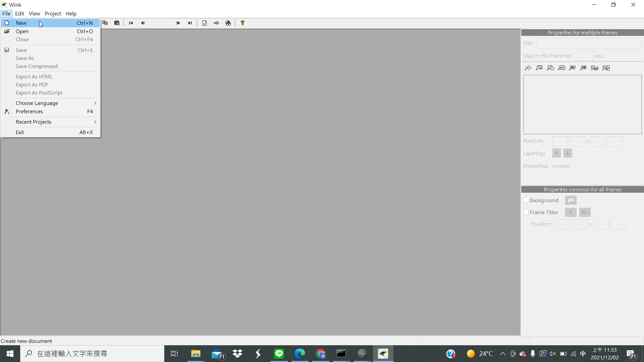644x362 pixels.
Task: Click the frame objects list box
Action: click(583, 105)
